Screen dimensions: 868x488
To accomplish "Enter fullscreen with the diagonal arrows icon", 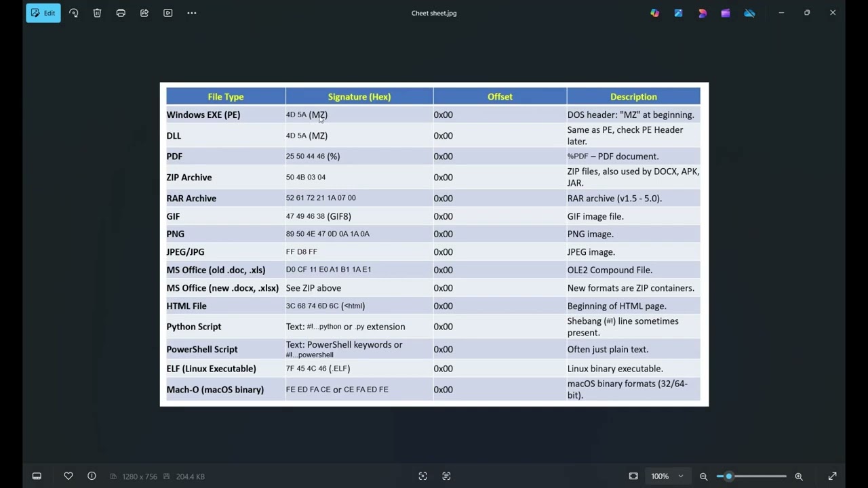I will 832,476.
